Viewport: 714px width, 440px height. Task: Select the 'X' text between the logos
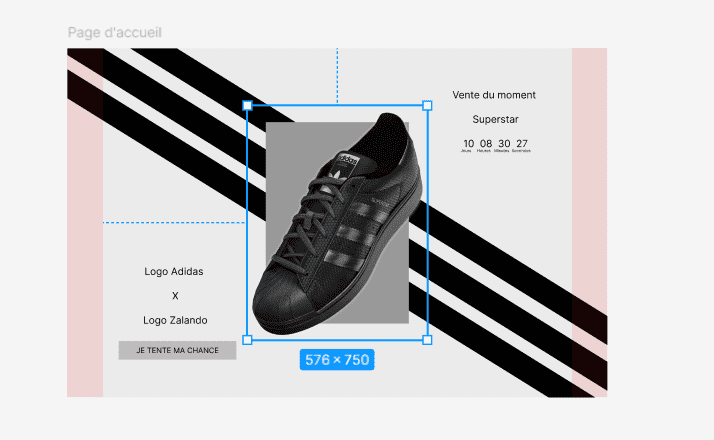coord(175,296)
